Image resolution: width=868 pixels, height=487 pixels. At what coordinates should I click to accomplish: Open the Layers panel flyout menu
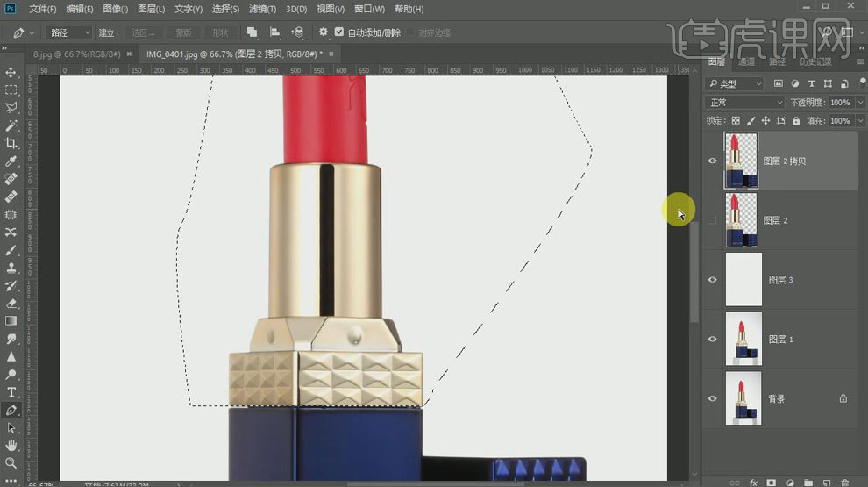(x=861, y=61)
